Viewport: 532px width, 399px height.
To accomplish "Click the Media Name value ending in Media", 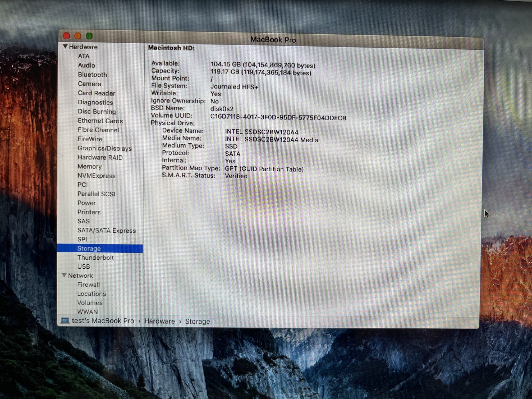I will coord(271,140).
